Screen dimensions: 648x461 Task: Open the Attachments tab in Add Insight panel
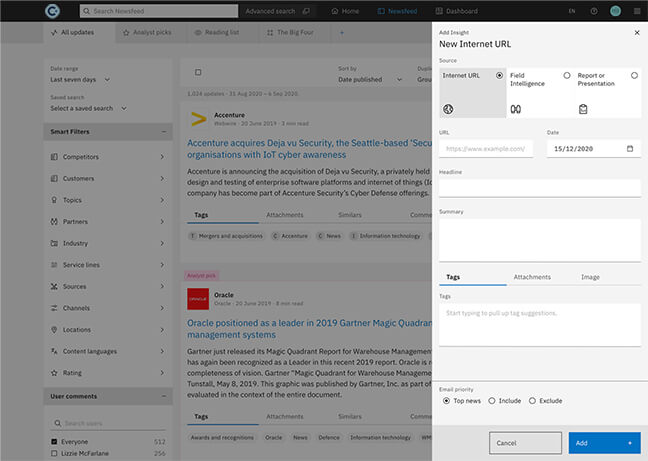pyautogui.click(x=532, y=277)
